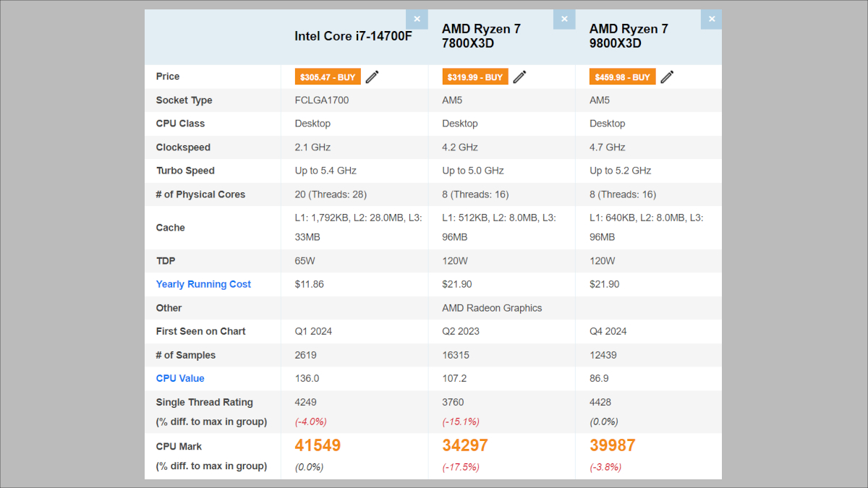This screenshot has height=488, width=868.
Task: Edit price of Intel Core i7-14700F
Action: tap(372, 77)
